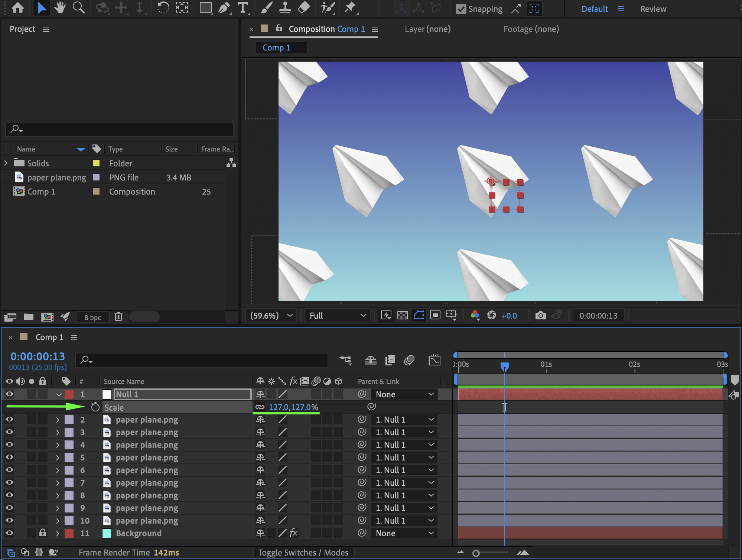Select the Hand tool
Image resolution: width=742 pixels, height=560 pixels.
(x=59, y=8)
